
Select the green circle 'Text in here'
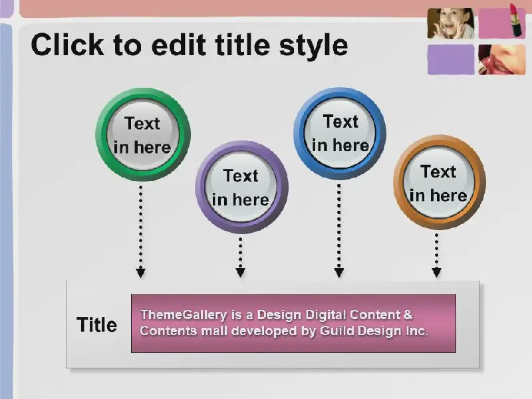pos(142,134)
